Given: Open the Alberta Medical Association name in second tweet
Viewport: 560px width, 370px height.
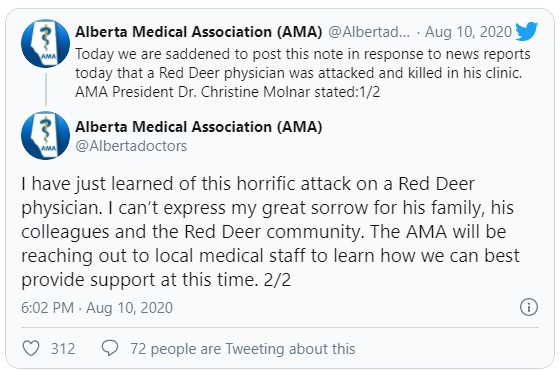Looking at the screenshot, I should 199,127.
